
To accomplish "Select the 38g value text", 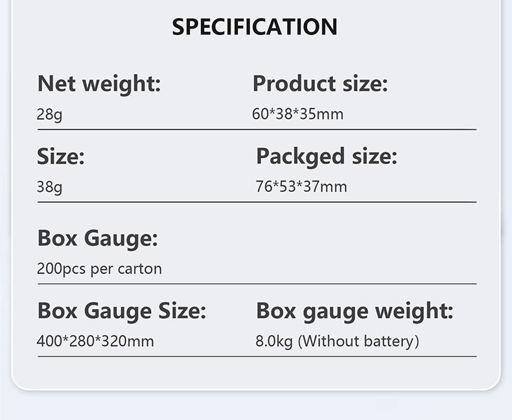I will pyautogui.click(x=49, y=187).
